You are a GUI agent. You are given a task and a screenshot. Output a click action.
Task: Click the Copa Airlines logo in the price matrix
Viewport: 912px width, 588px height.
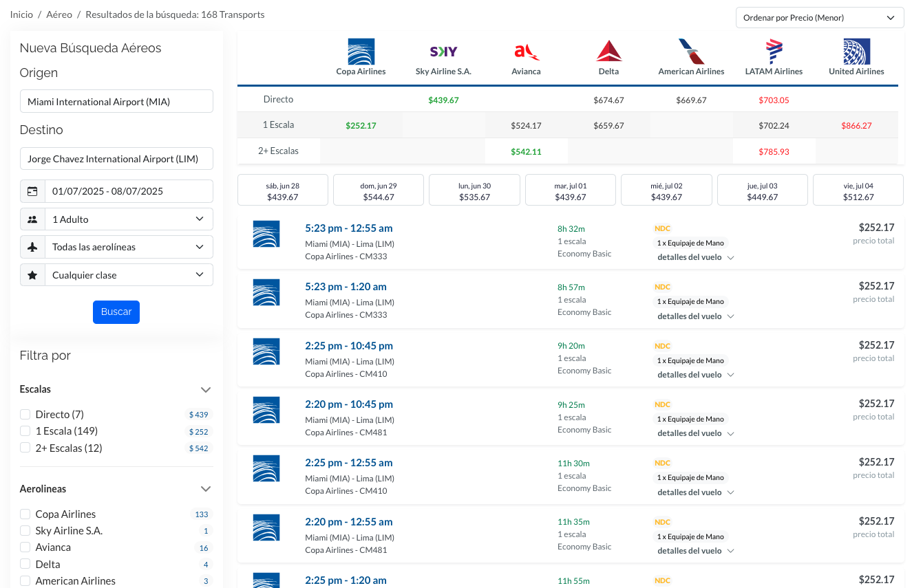tap(361, 52)
